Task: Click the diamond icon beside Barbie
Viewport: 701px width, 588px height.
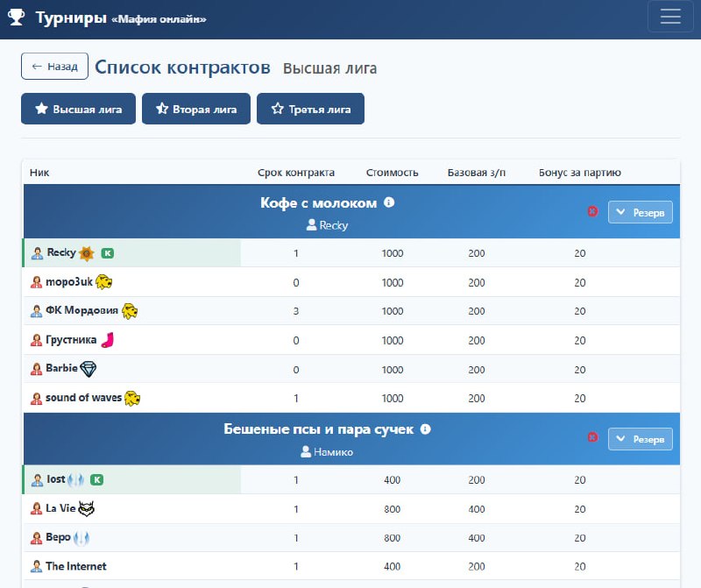Action: tap(89, 369)
